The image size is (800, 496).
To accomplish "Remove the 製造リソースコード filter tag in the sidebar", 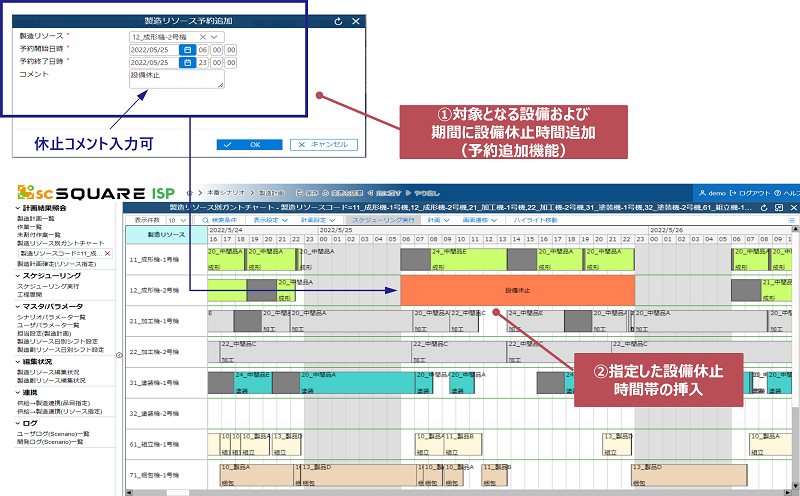I will (x=108, y=254).
